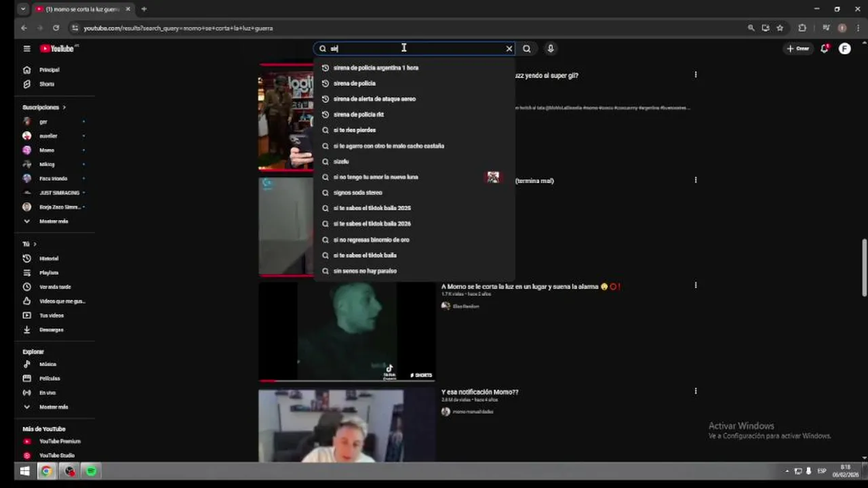Expand Mostrar más under subscriptions
This screenshot has width=868, height=488.
tap(54, 222)
